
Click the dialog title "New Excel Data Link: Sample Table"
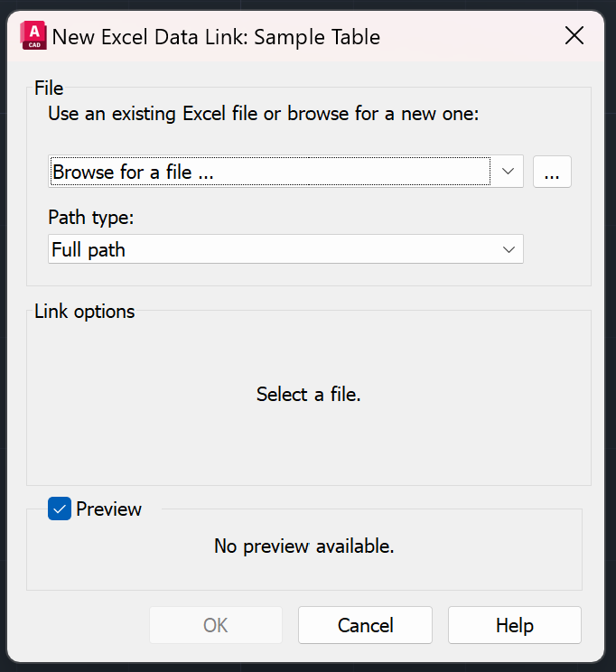216,37
